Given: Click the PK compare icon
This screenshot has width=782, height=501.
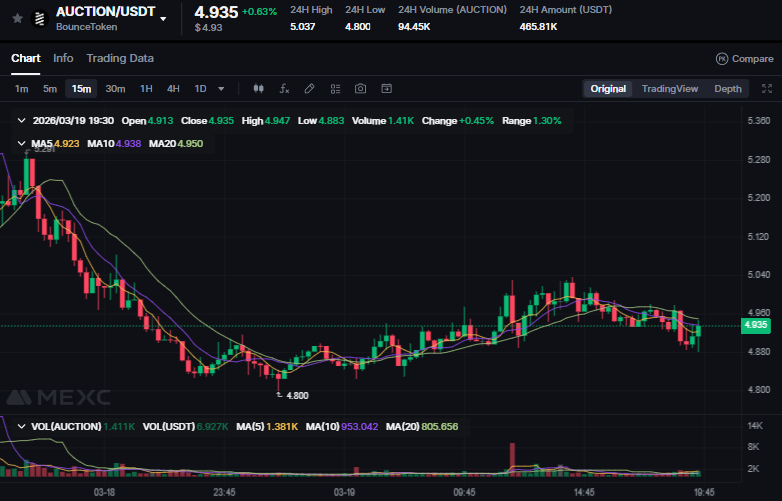Looking at the screenshot, I should 722,59.
